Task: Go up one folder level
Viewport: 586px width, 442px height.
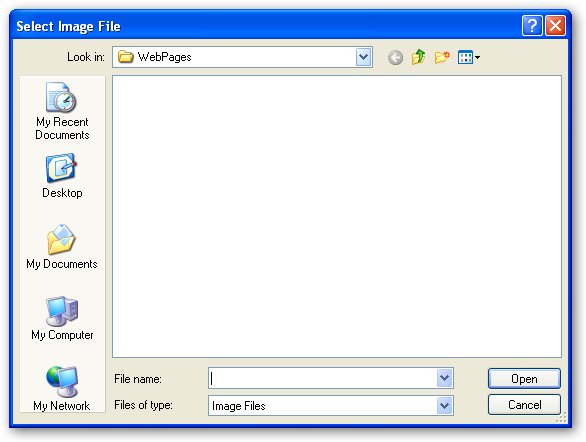Action: pos(419,58)
